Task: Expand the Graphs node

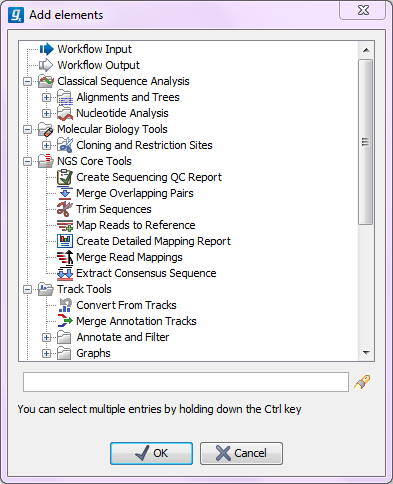Action: 47,353
